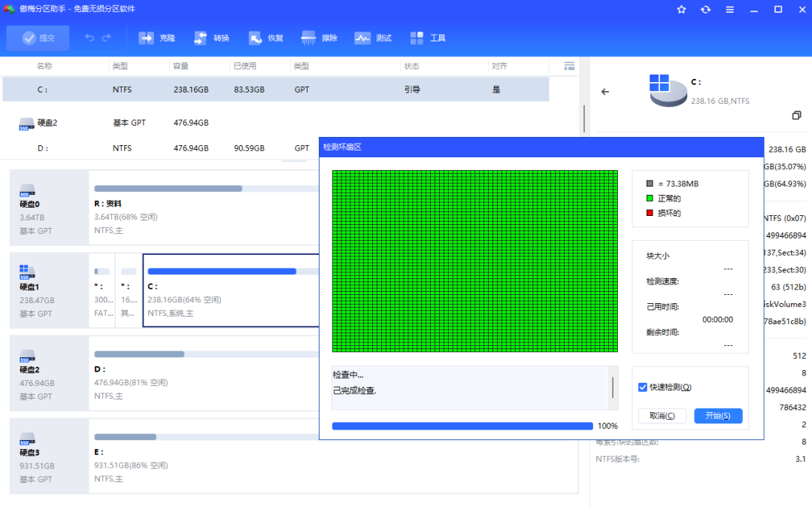This screenshot has height=507, width=812.
Task: Click the 开始(S) button
Action: coord(718,416)
